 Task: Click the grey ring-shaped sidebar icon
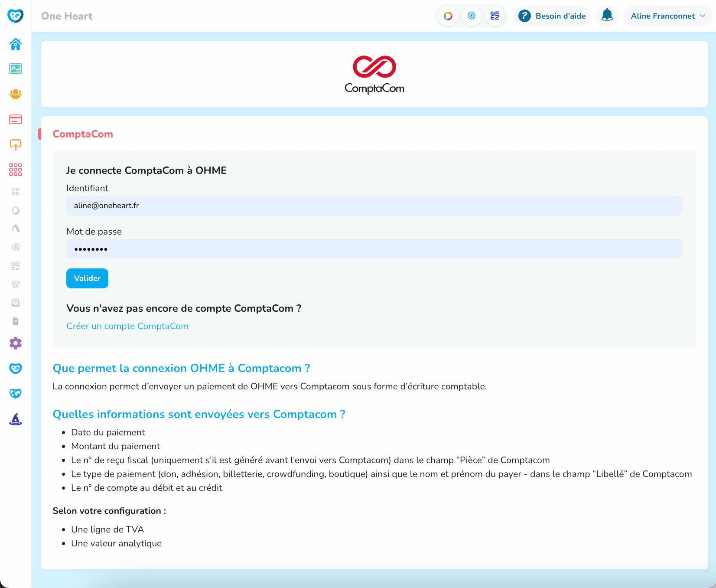click(16, 210)
